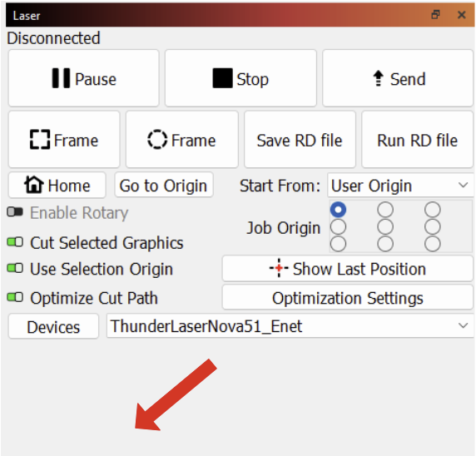Viewport: 476px width, 456px height.
Task: Choose bottom-right Job Origin radio button
Action: (x=433, y=244)
